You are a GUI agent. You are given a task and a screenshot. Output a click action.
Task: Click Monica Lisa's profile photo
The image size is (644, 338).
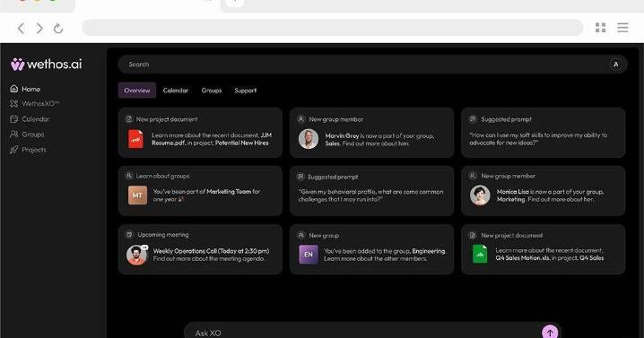480,195
